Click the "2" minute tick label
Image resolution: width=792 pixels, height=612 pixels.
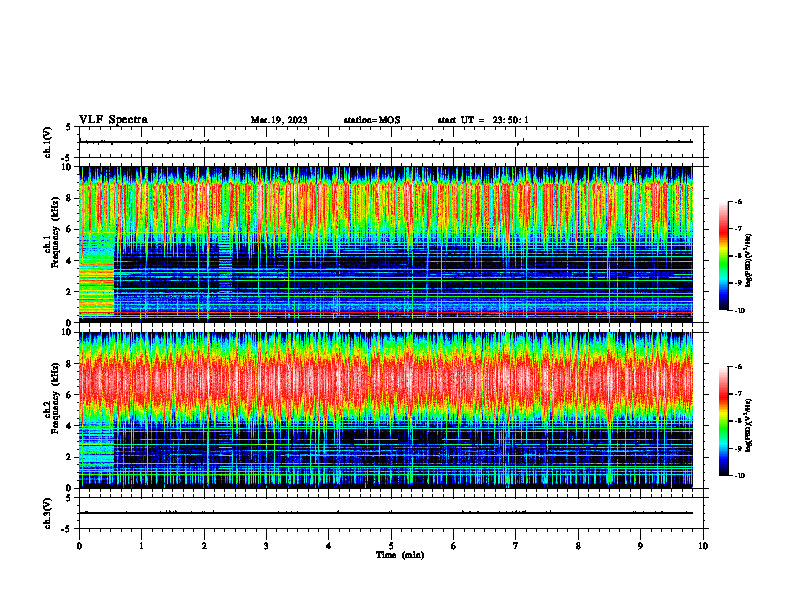coord(204,546)
